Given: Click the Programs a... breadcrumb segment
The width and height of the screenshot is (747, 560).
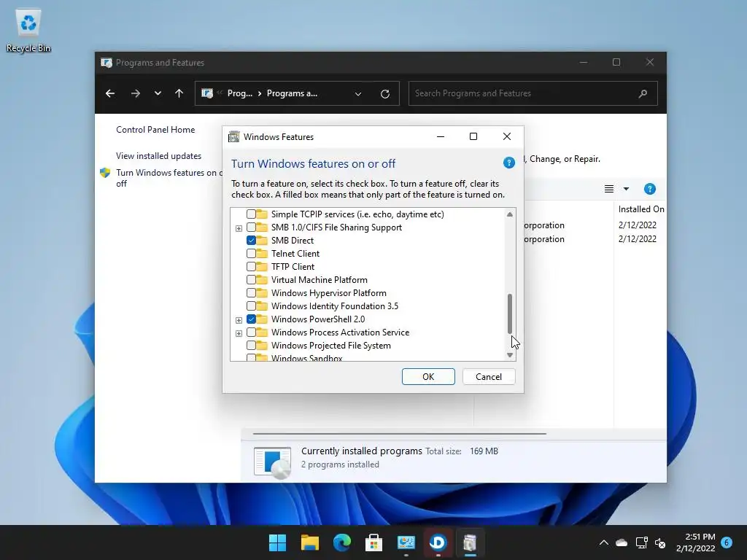Looking at the screenshot, I should pyautogui.click(x=292, y=93).
